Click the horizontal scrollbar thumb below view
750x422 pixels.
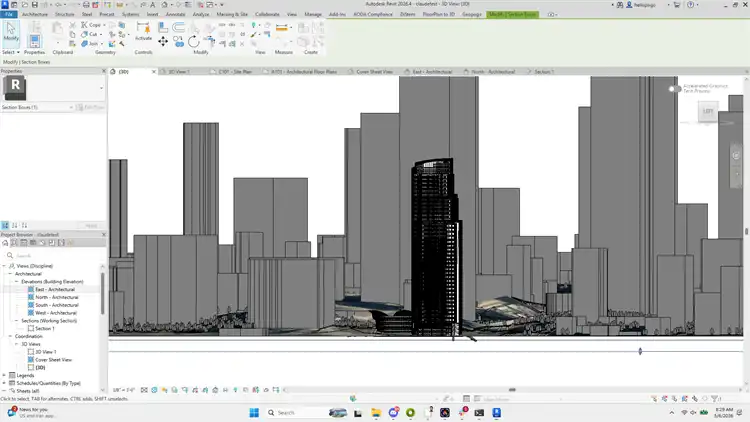coord(512,390)
